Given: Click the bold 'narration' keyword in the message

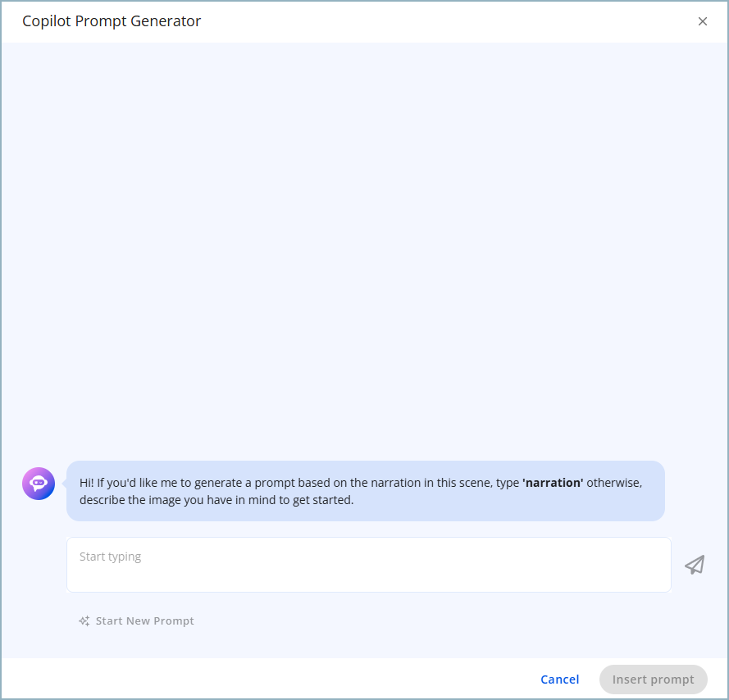Looking at the screenshot, I should 553,483.
